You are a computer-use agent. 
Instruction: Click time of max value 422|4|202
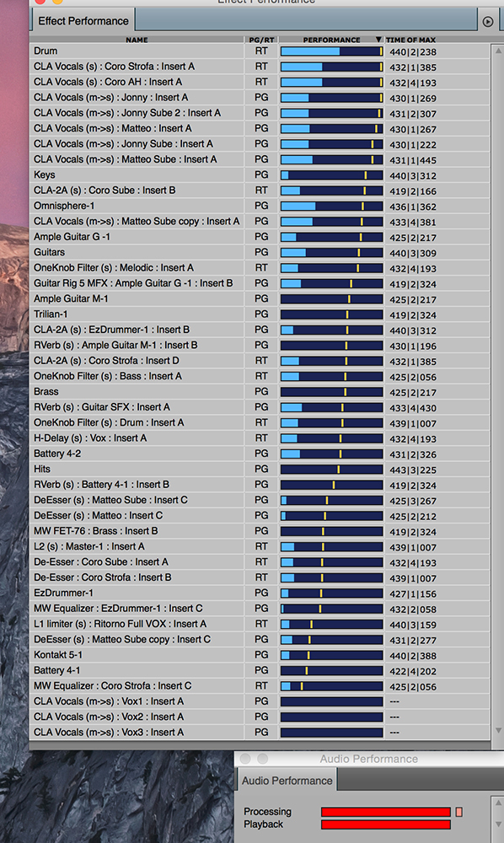tap(413, 672)
